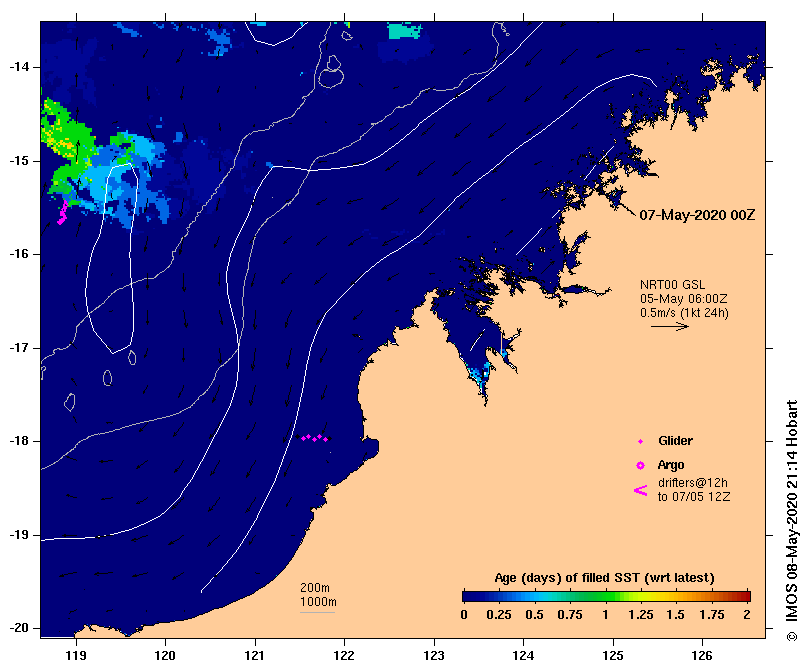Click the latitude axis label -20

pos(19,629)
